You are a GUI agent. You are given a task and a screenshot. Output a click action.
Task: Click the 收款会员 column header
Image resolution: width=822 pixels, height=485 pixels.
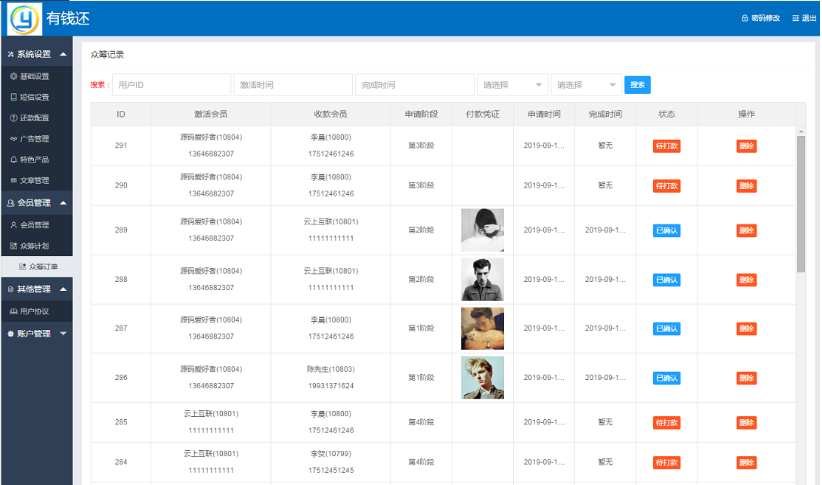330,114
